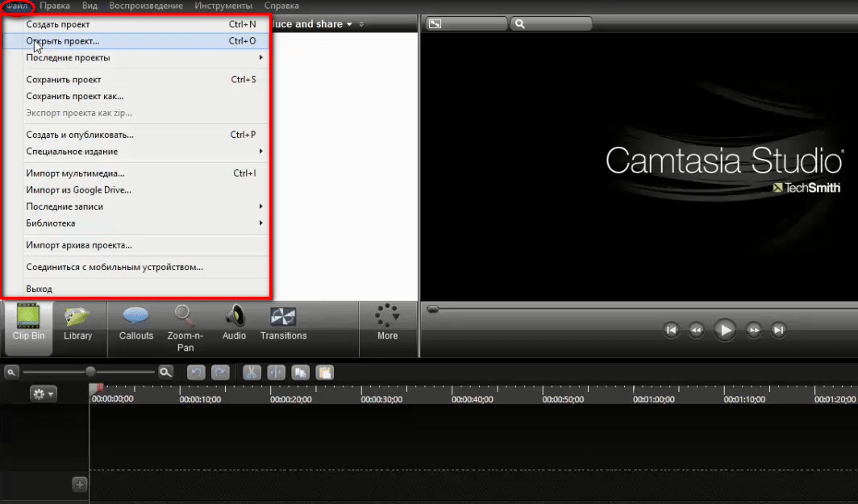Open the Transitions panel

point(283,322)
